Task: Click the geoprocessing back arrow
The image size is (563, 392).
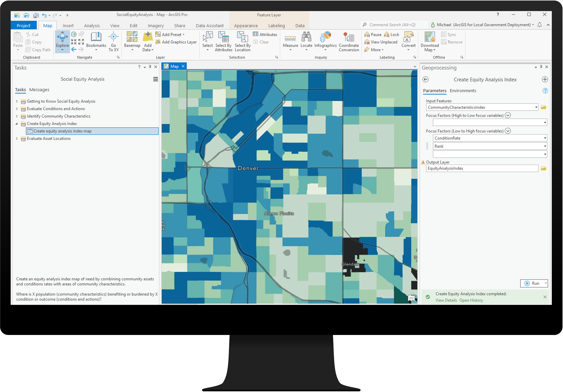Action: point(426,79)
